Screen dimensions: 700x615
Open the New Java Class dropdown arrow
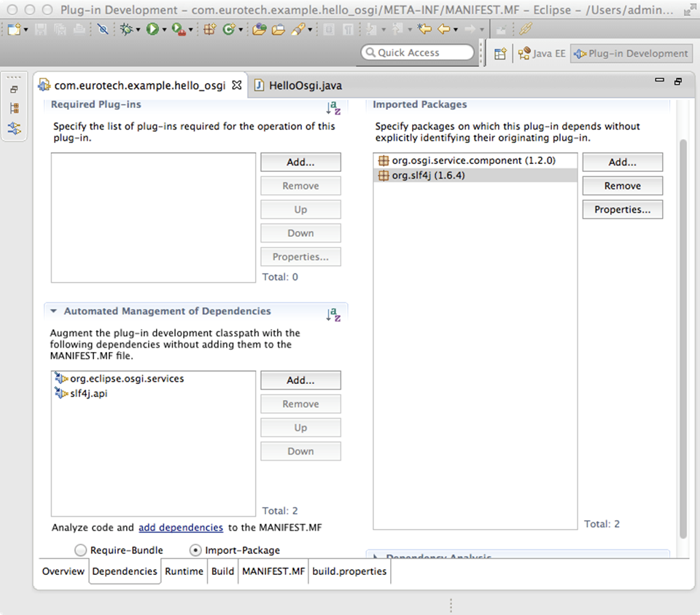pyautogui.click(x=241, y=30)
